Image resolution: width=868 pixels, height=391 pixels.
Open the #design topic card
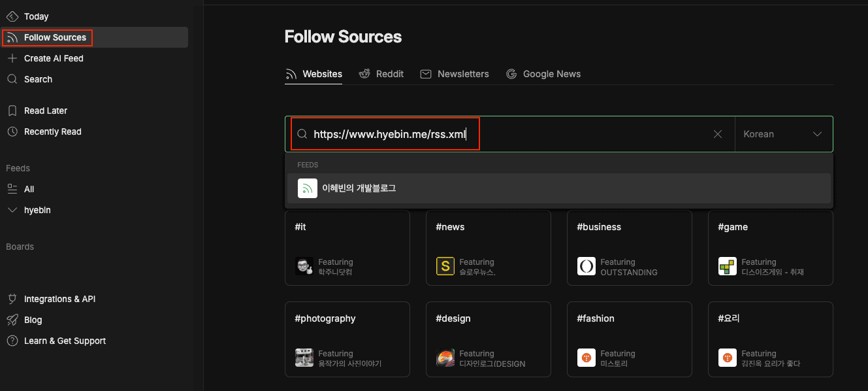click(488, 339)
